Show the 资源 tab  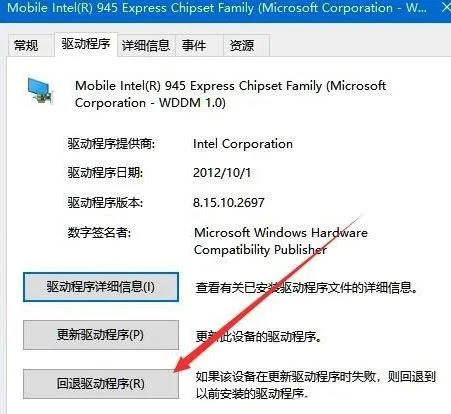tap(242, 45)
